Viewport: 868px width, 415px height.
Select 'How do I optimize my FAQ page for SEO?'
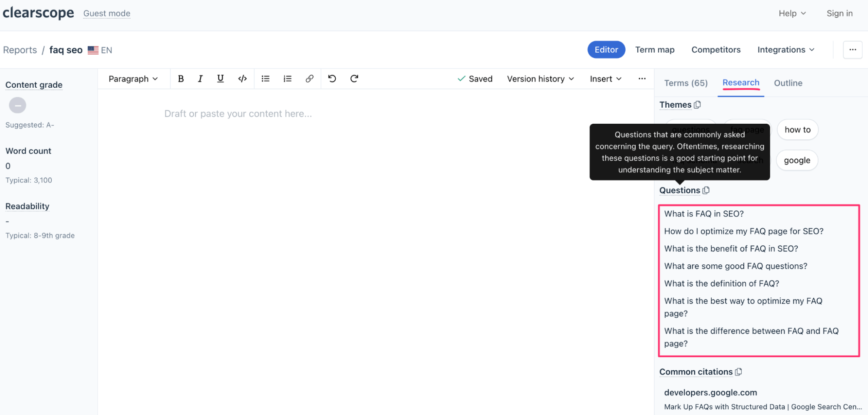click(x=743, y=231)
